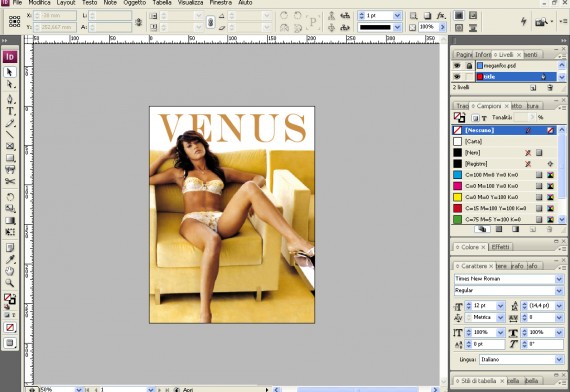Image resolution: width=570 pixels, height=392 pixels.
Task: Select the meganfox.psd layer row
Action: tap(516, 65)
